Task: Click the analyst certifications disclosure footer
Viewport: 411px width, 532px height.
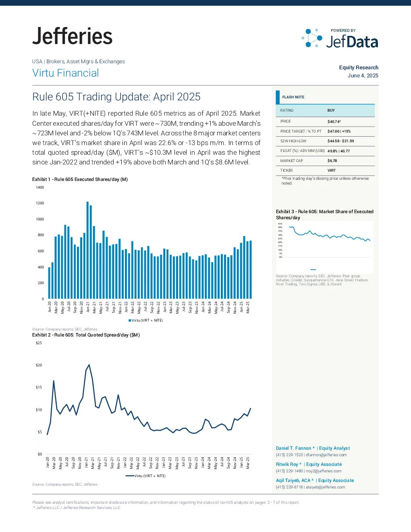Action: click(166, 503)
